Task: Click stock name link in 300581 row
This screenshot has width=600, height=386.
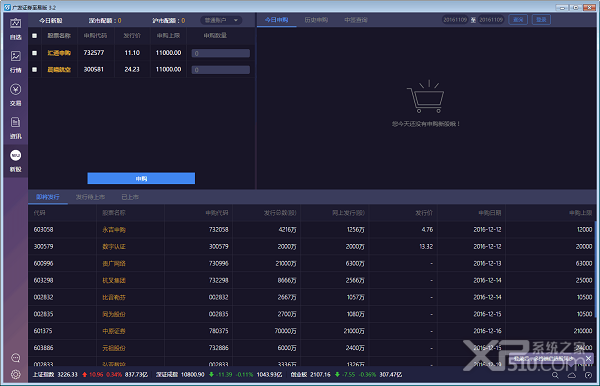Action: [59, 70]
